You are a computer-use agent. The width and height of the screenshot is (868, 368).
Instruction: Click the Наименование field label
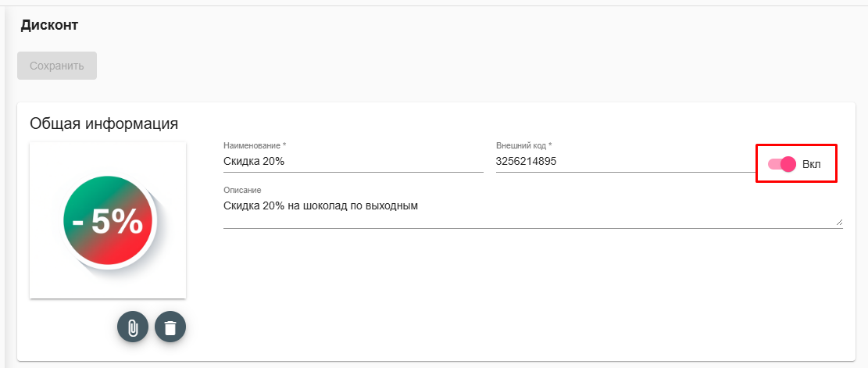255,145
